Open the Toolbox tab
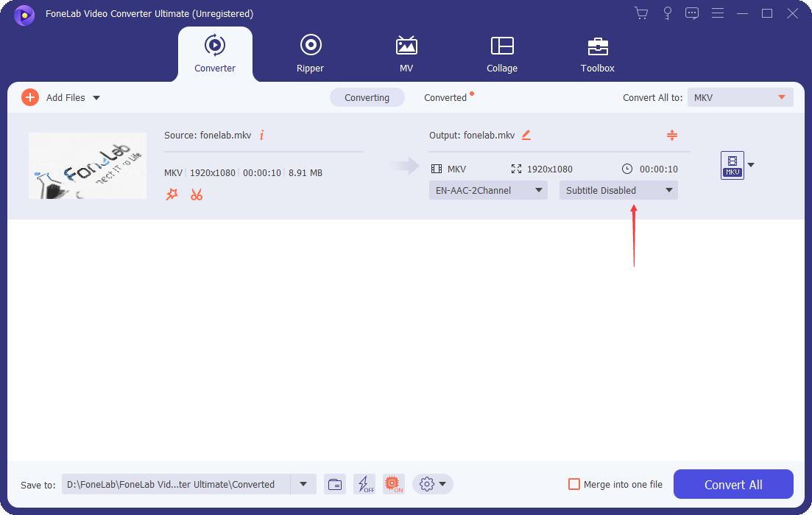This screenshot has width=812, height=515. [597, 54]
